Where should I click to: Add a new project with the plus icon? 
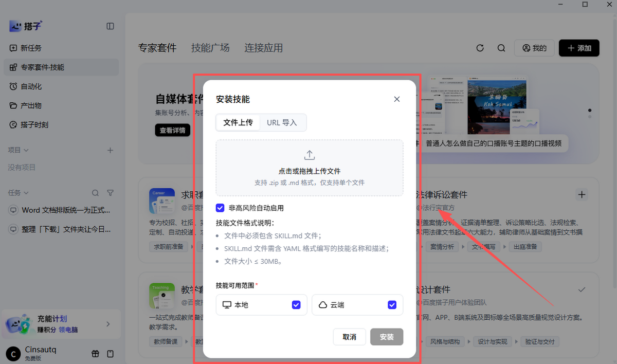(110, 150)
